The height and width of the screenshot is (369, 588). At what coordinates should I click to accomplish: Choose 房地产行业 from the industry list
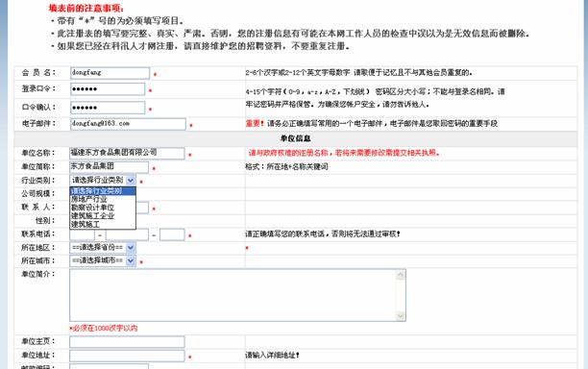tap(103, 199)
